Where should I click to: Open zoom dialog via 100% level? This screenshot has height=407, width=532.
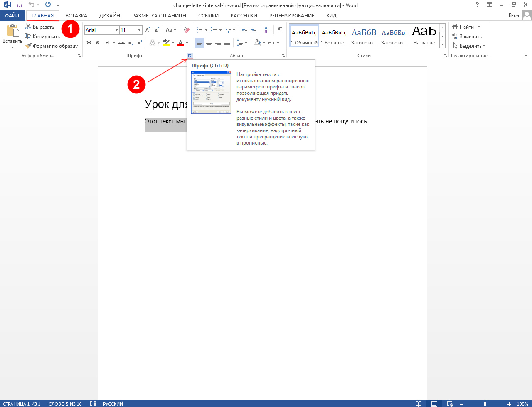(522, 404)
